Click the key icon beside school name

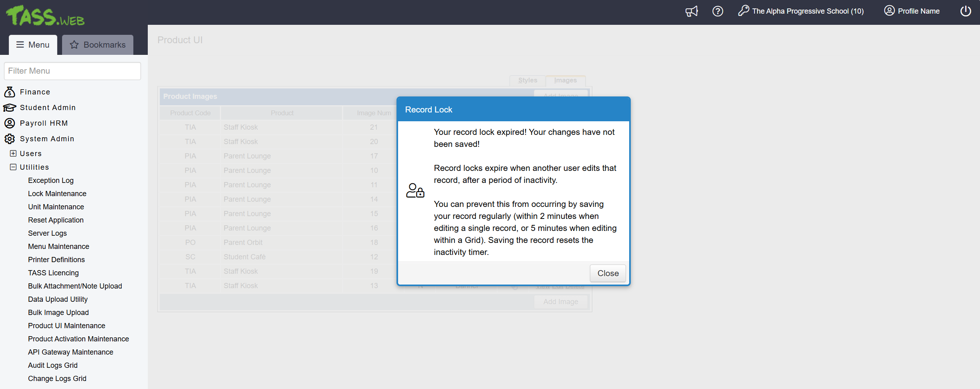pyautogui.click(x=743, y=11)
